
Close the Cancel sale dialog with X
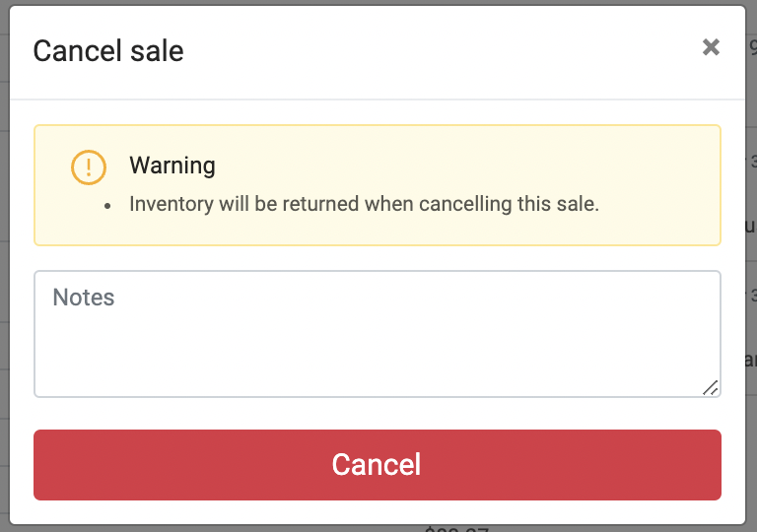[x=711, y=47]
